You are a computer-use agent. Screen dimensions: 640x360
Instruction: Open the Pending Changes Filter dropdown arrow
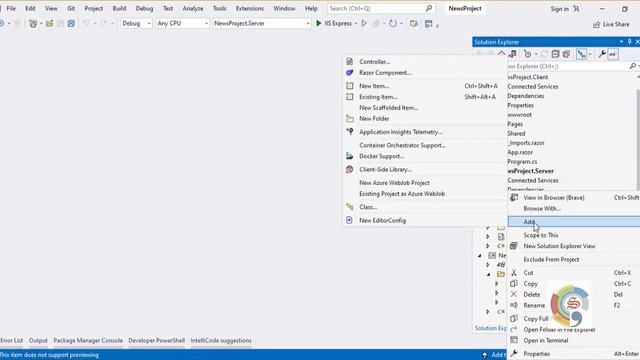pyautogui.click(x=536, y=54)
